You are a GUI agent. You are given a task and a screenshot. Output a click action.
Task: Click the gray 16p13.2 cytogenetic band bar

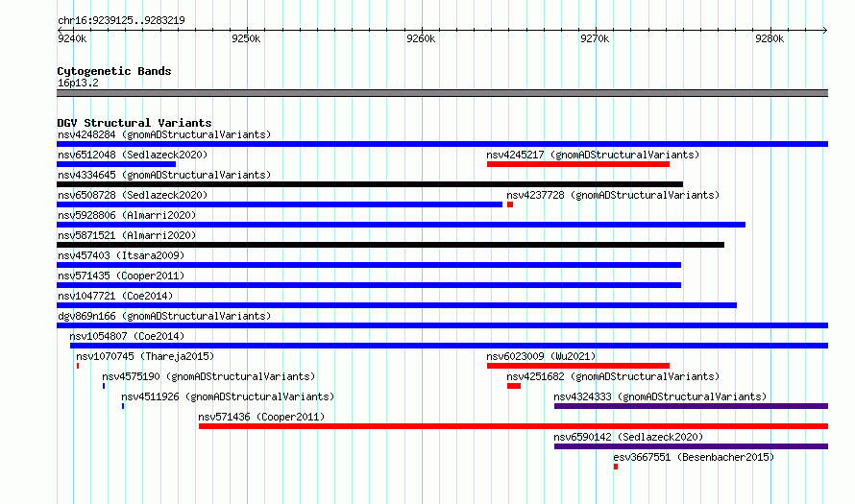coord(442,93)
